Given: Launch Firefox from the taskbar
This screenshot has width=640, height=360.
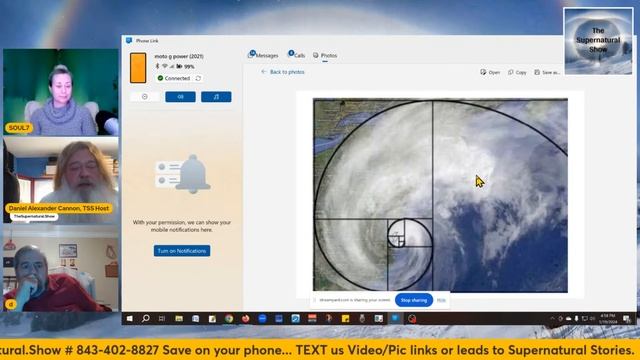Looking at the screenshot, I should [x=245, y=319].
